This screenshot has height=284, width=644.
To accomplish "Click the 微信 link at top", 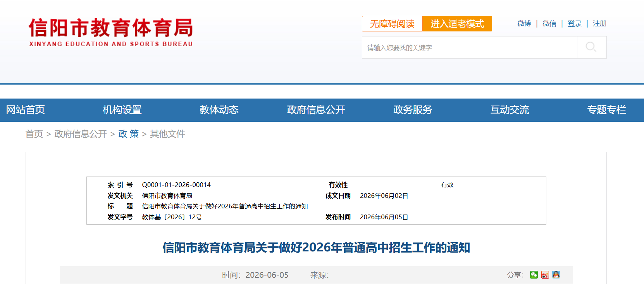I will (549, 24).
